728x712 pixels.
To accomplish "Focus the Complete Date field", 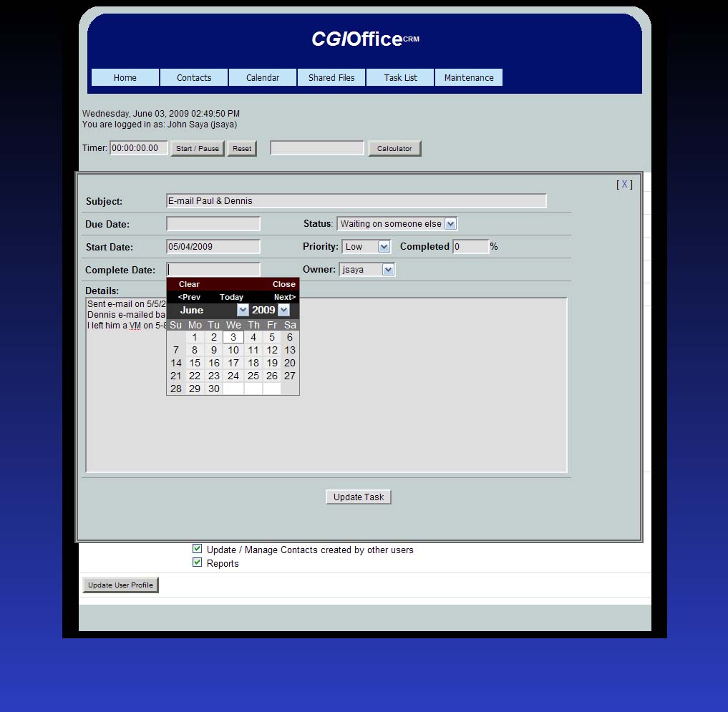I will 213,269.
